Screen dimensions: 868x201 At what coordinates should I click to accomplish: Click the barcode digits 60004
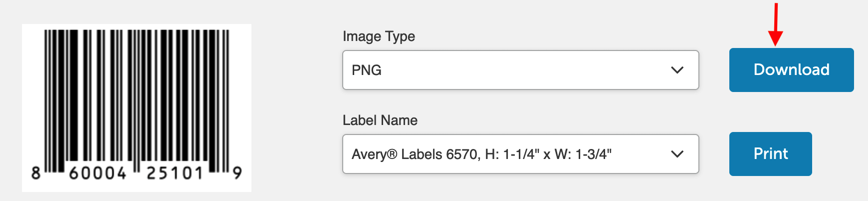click(x=98, y=173)
